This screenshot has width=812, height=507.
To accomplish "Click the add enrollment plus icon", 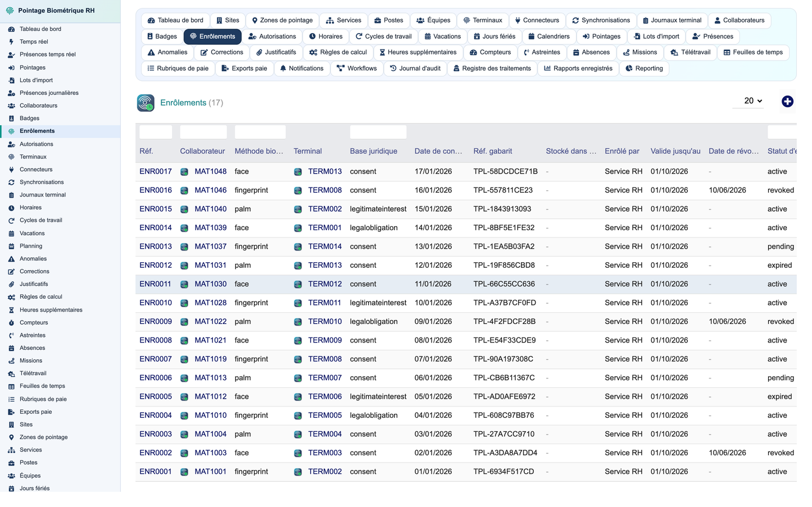I will [x=787, y=102].
